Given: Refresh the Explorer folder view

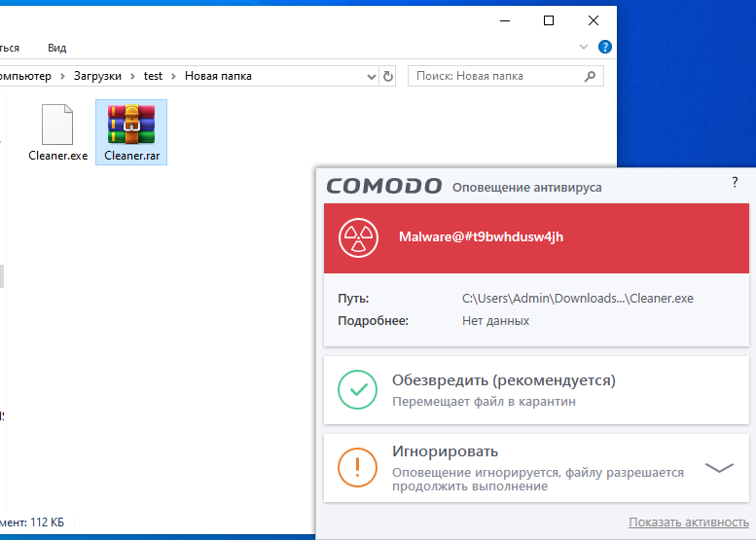Looking at the screenshot, I should click(387, 76).
